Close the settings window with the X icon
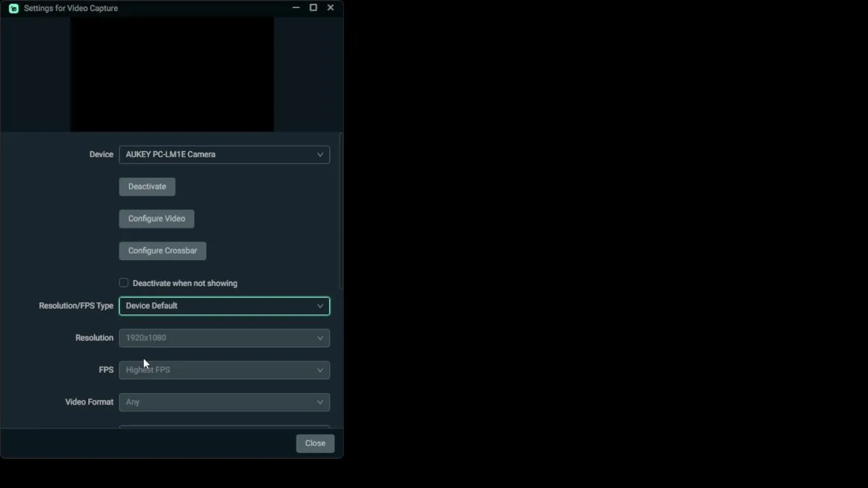Image resolution: width=868 pixels, height=488 pixels. tap(330, 7)
